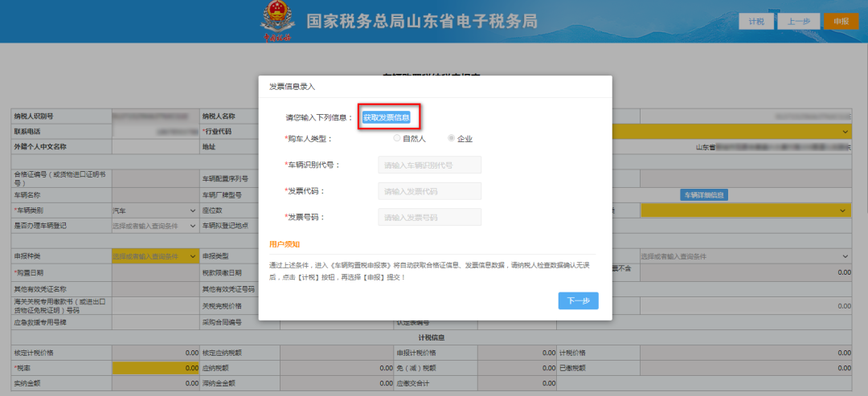The image size is (868, 396).
Task: Open the 是否办理车辆登记 dropdown
Action: pos(154,226)
